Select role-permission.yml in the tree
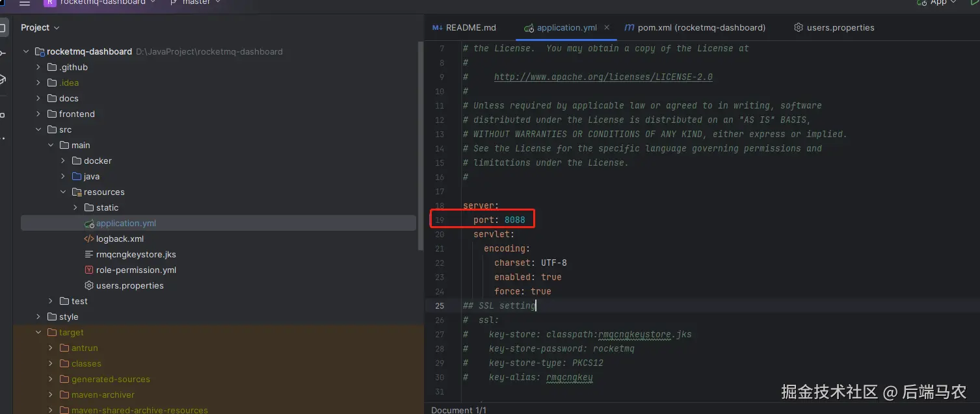Screen dimensions: 980x414 point(136,270)
